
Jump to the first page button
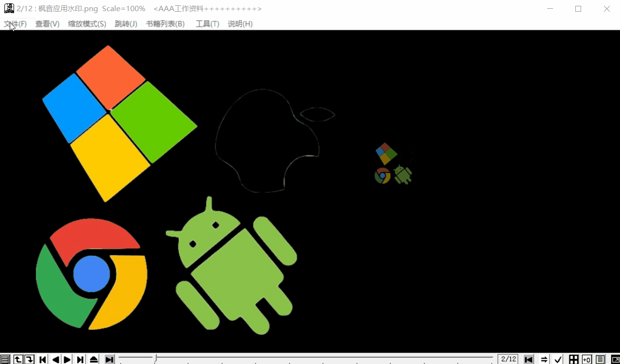(x=43, y=359)
